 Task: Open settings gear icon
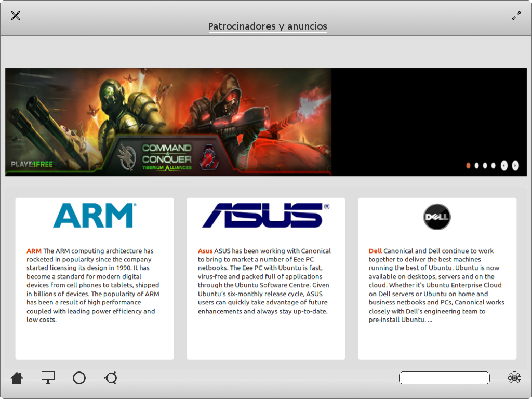514,378
